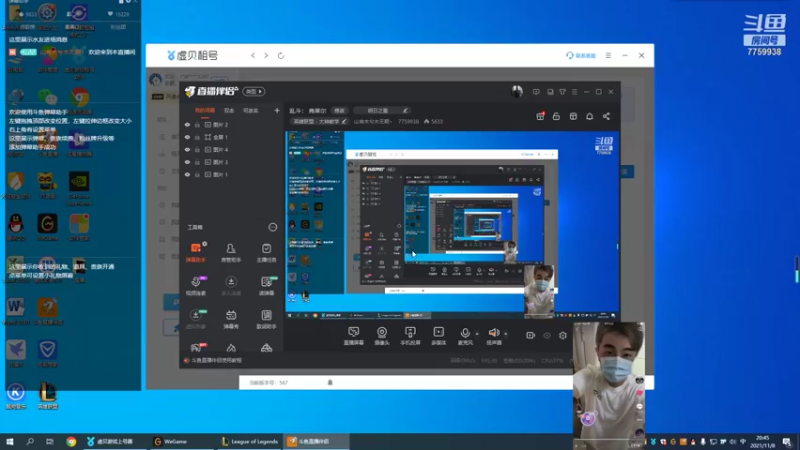This screenshot has height=450, width=800.
Task: Add a 摄像头 camera source
Action: pos(382,336)
